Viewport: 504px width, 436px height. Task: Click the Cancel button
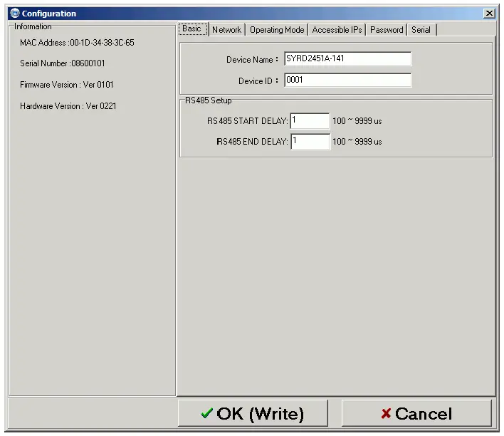pyautogui.click(x=416, y=413)
